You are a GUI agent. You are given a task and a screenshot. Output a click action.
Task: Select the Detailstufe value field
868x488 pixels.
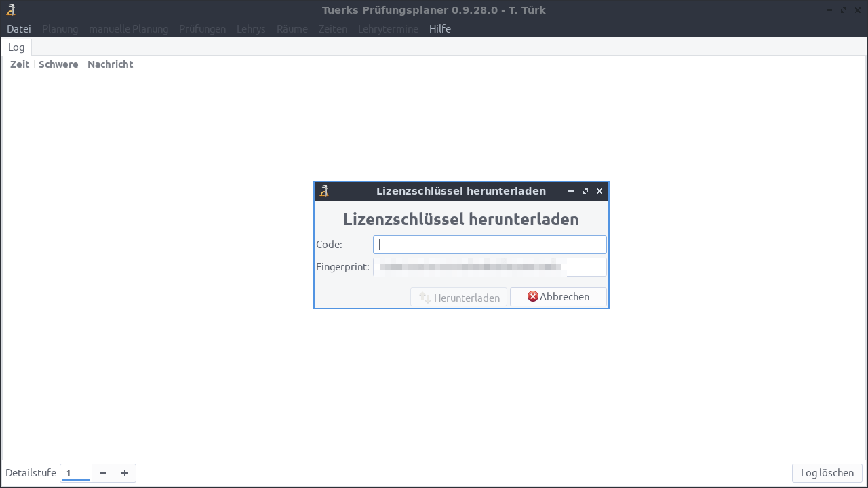pyautogui.click(x=75, y=472)
